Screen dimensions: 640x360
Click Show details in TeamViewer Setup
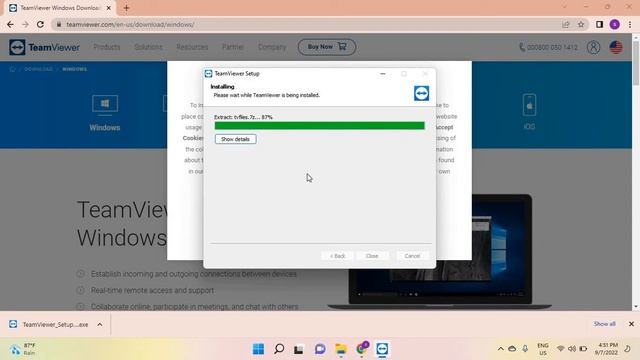click(x=236, y=139)
